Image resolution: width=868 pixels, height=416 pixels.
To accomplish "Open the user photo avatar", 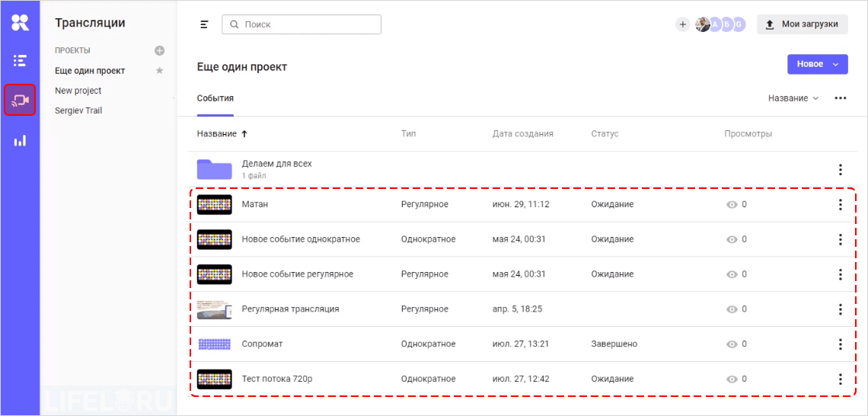I will [x=703, y=24].
